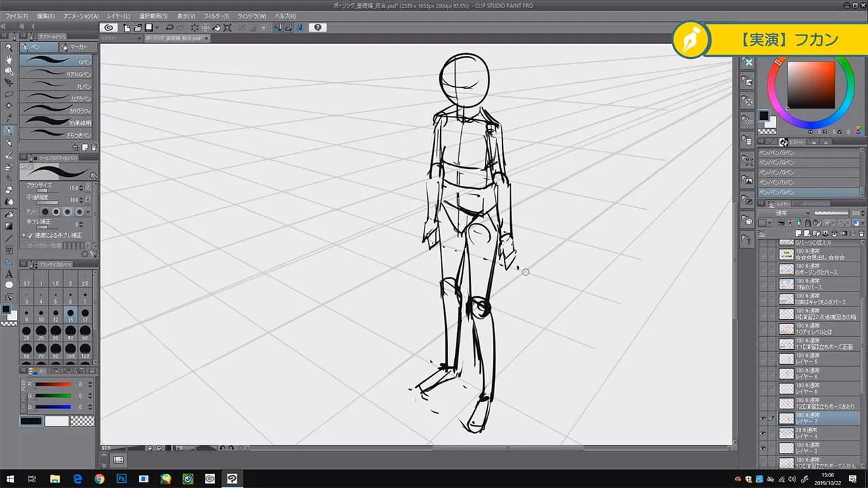Click the red hue color square
The width and height of the screenshot is (868, 488).
click(x=810, y=85)
